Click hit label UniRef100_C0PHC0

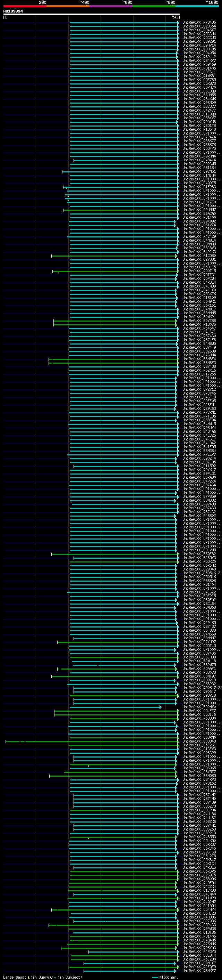coord(199,88)
